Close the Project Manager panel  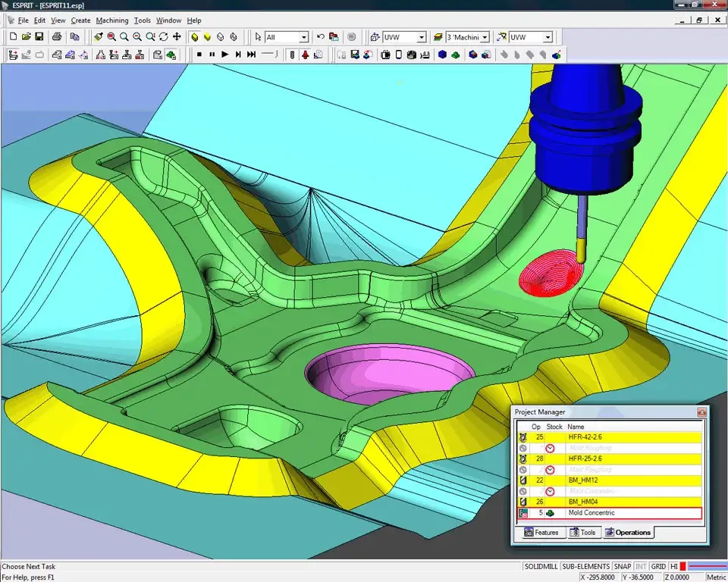(701, 412)
